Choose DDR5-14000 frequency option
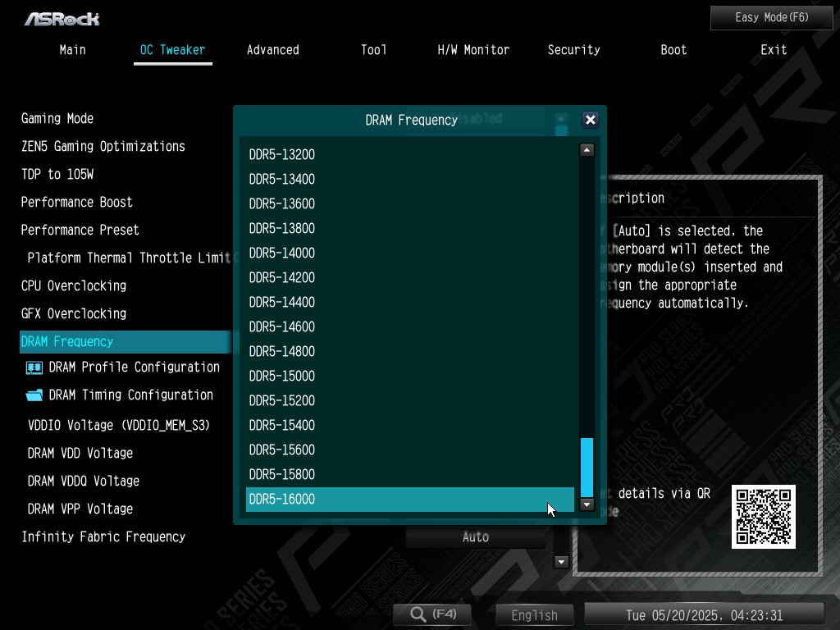 pos(409,253)
